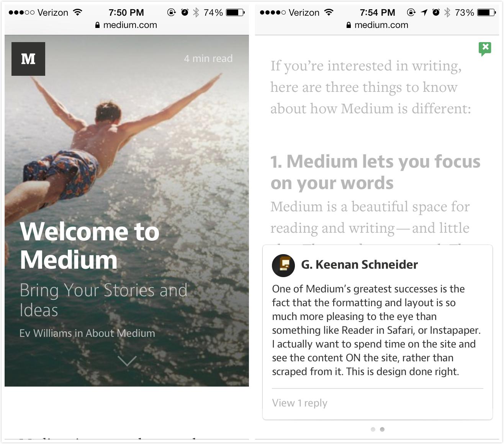Tap the Bring Your Stories and Ideas subtitle

103,300
